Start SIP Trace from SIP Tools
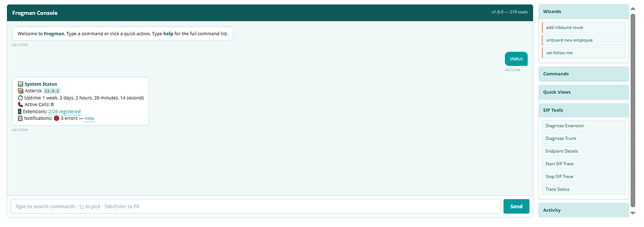Screen dimensions: 644x227 tap(584, 164)
